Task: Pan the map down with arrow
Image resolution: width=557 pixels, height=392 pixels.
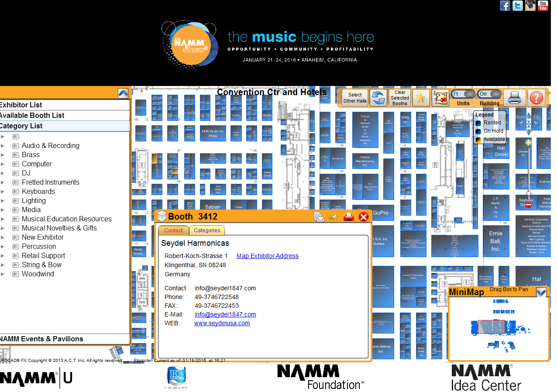Action: point(529,132)
